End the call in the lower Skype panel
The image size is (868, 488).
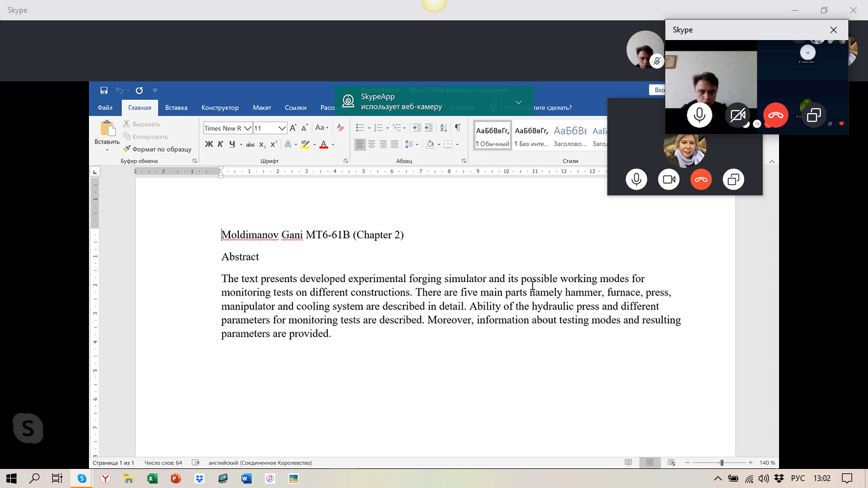click(x=701, y=180)
